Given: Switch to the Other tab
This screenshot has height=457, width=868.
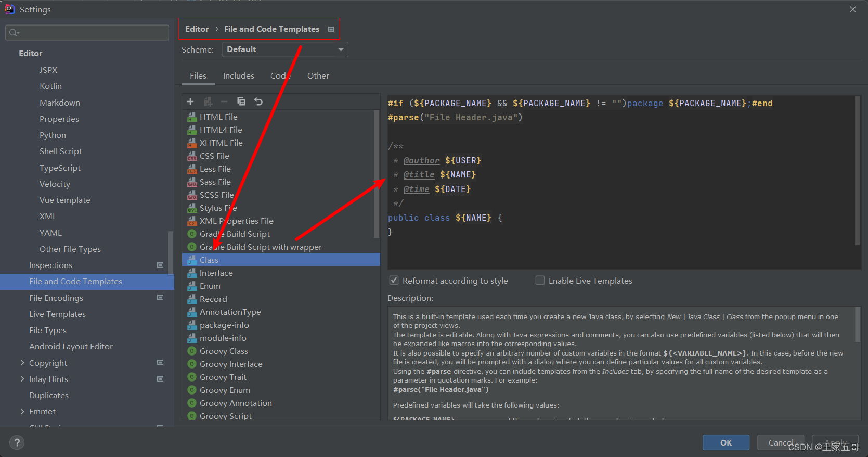Looking at the screenshot, I should click(318, 75).
